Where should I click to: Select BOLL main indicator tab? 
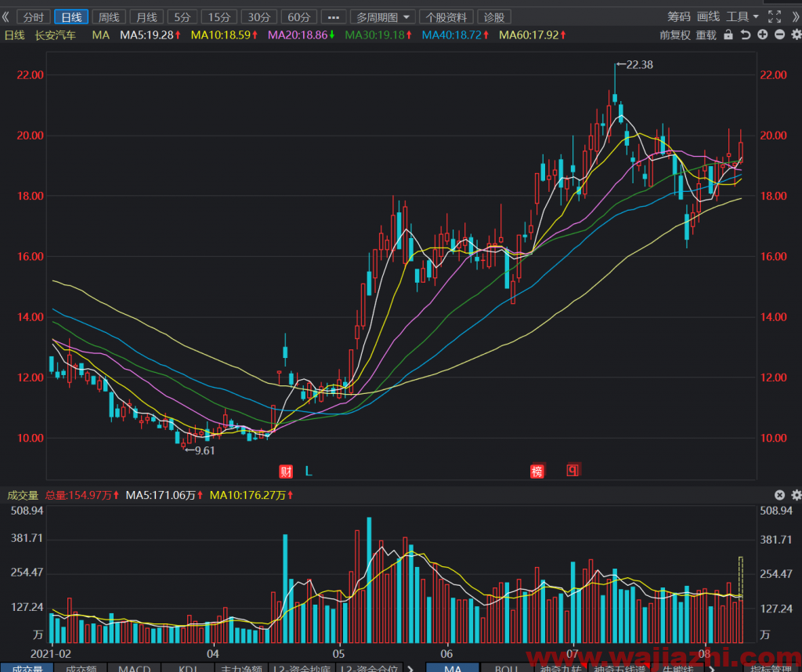tap(507, 667)
